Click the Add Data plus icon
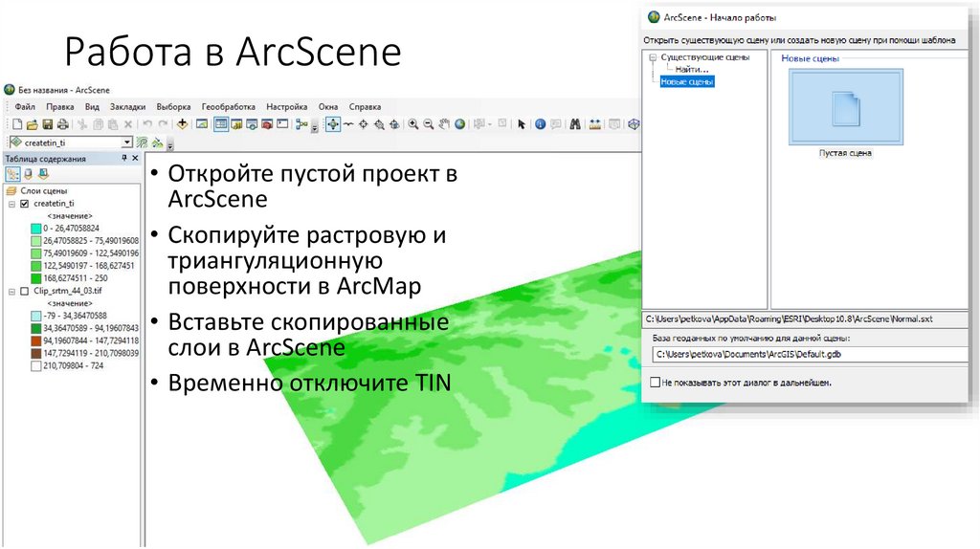Screen dimensions: 980x549 [183, 123]
